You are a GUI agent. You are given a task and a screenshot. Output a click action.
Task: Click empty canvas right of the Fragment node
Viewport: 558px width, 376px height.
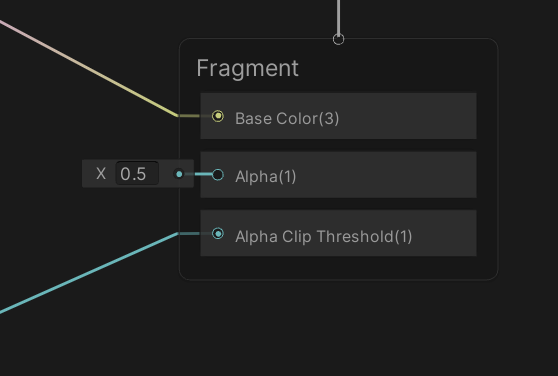click(528, 160)
